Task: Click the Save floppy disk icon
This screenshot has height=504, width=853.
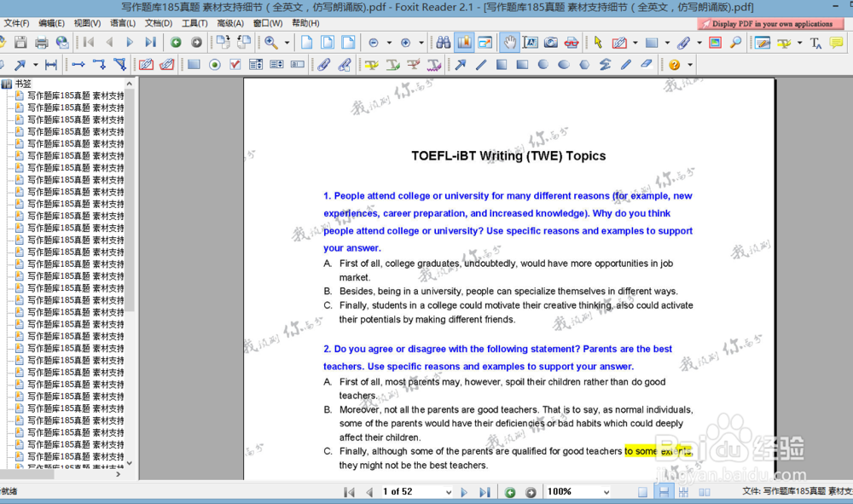Action: tap(20, 43)
